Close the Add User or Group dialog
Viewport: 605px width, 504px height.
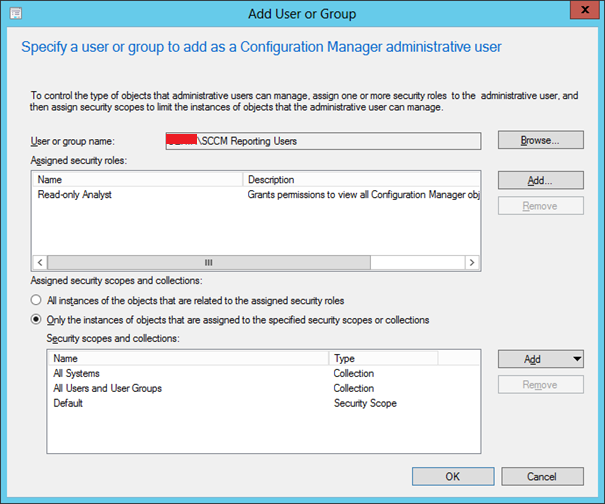point(585,10)
